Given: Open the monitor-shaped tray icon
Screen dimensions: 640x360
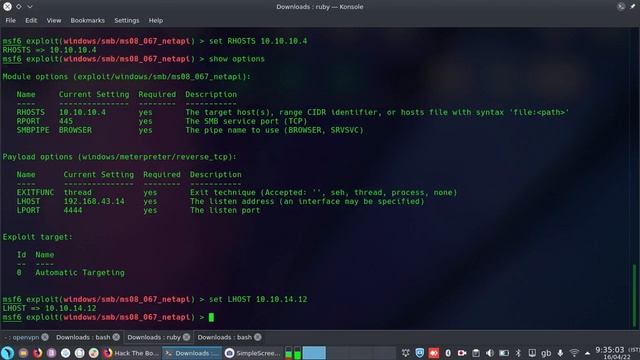Looking at the screenshot, I should coord(532,353).
